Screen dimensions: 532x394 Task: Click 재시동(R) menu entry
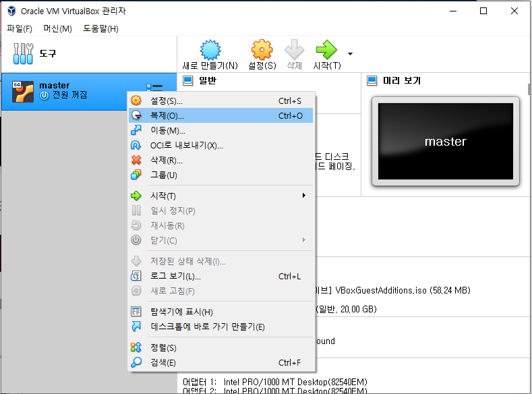221,226
